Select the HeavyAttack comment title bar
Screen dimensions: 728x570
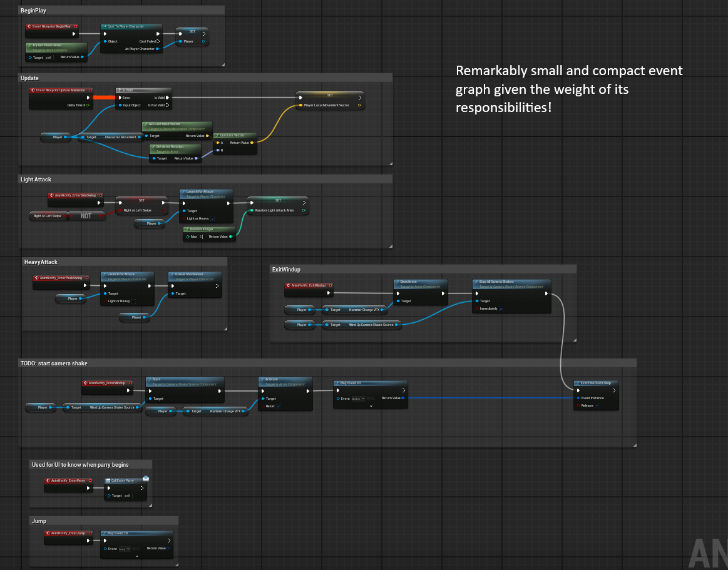tap(125, 262)
